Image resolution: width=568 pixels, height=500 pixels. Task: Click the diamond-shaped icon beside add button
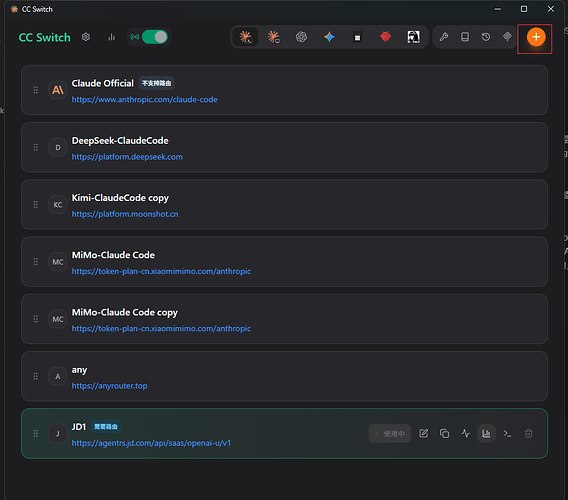pos(507,37)
